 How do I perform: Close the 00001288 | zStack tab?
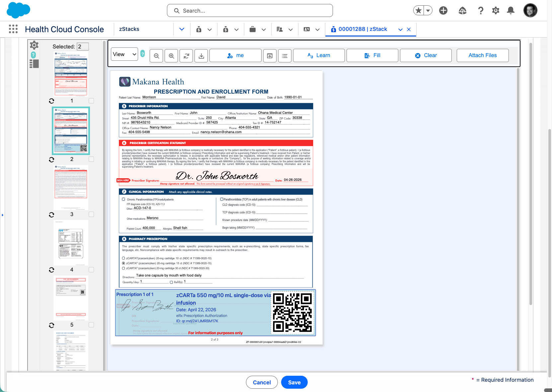coord(409,30)
